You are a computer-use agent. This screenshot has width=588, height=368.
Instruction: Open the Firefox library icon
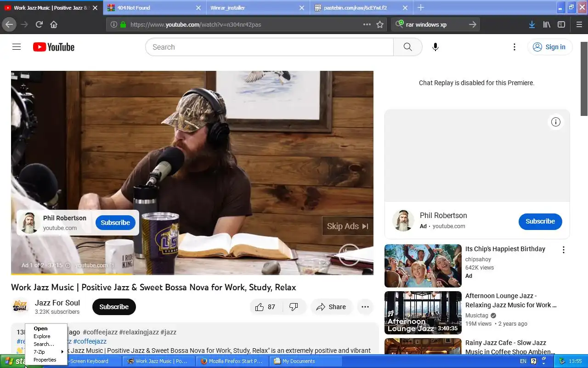547,24
